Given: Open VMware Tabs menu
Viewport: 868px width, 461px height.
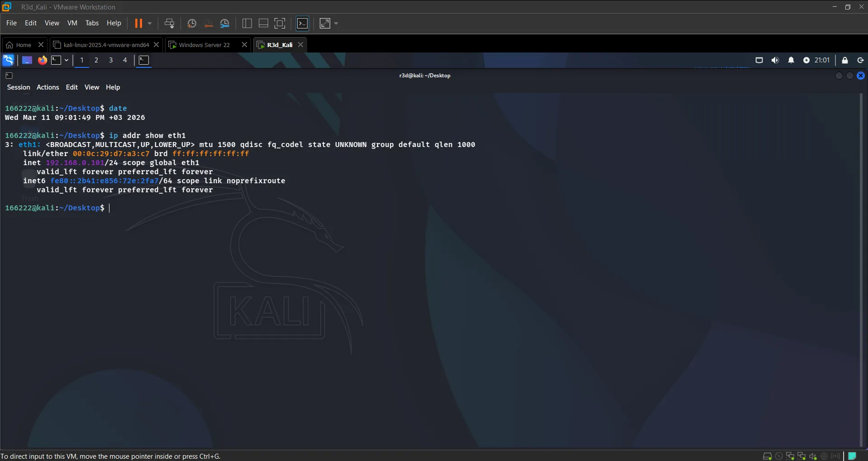Looking at the screenshot, I should [x=92, y=23].
